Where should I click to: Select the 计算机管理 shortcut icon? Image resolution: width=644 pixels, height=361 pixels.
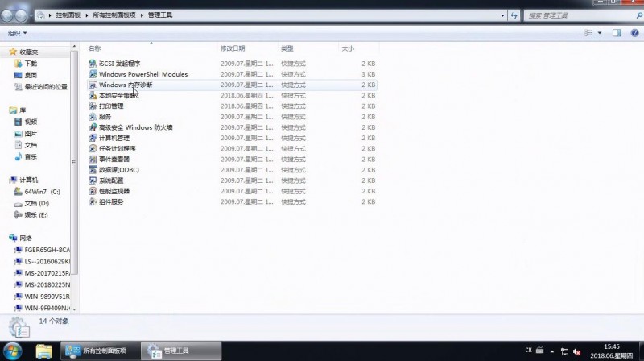point(93,138)
